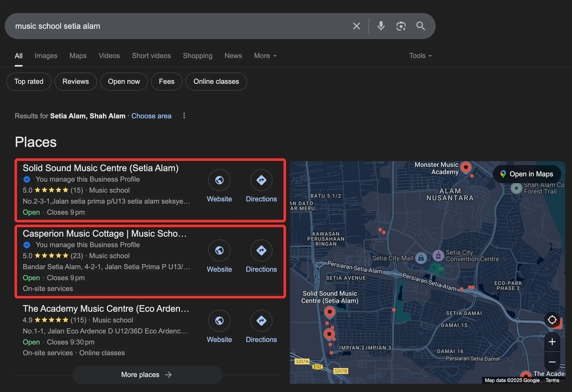Submit search with magnifying glass icon

[x=421, y=26]
